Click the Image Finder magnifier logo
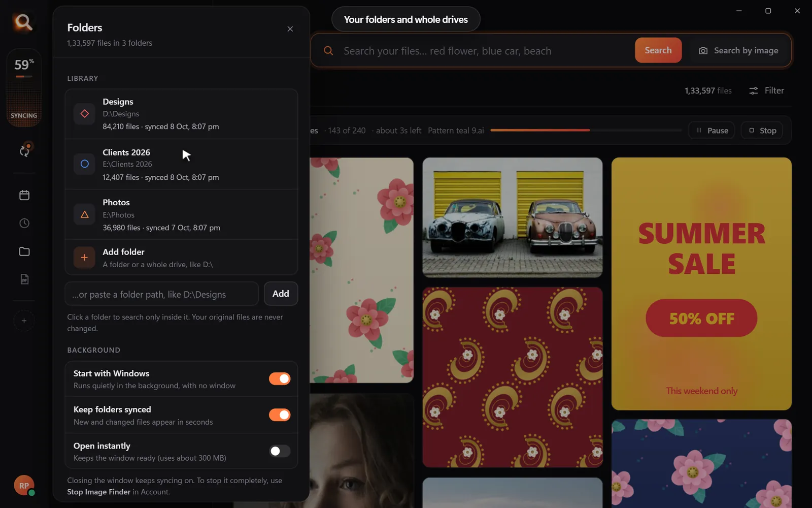The width and height of the screenshot is (812, 508). pos(23,22)
